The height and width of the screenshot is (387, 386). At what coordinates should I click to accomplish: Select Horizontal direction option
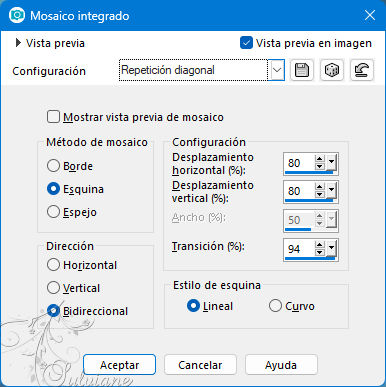tap(53, 265)
